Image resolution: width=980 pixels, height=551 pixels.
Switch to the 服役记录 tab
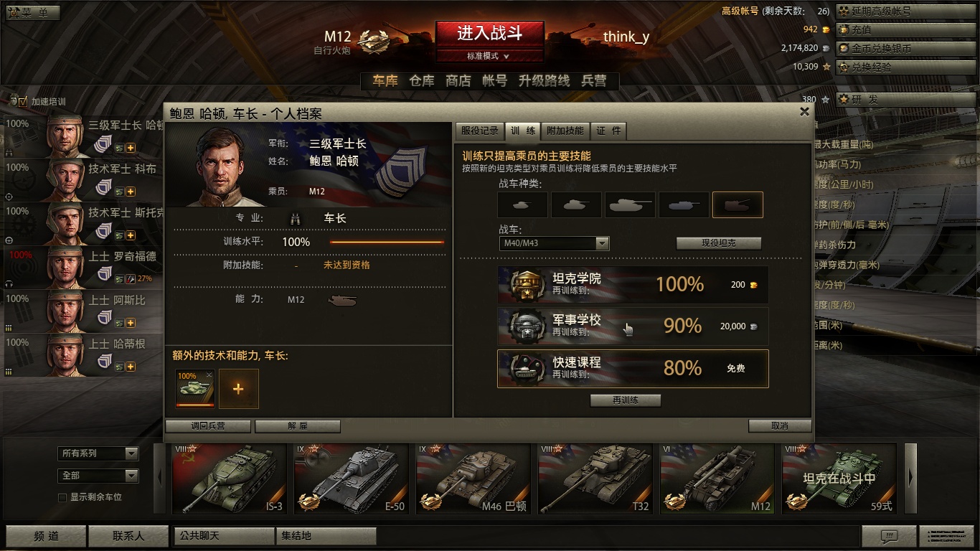click(x=479, y=131)
